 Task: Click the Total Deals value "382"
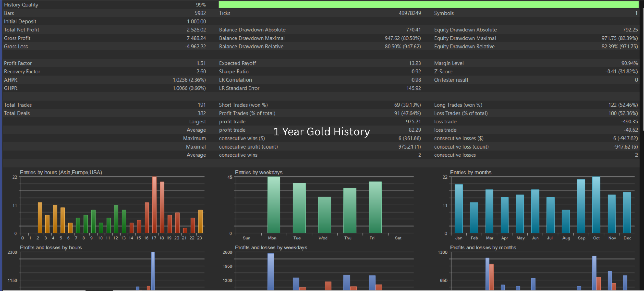[x=202, y=113]
